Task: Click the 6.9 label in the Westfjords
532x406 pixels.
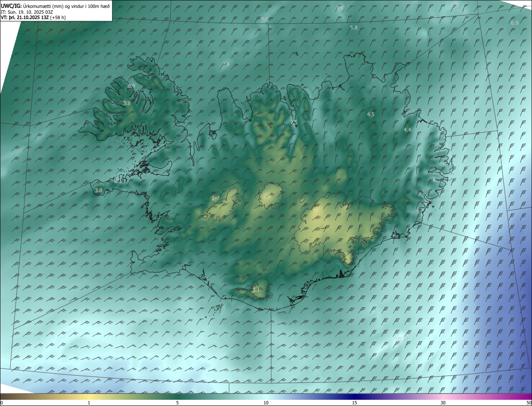Action: tap(131, 86)
